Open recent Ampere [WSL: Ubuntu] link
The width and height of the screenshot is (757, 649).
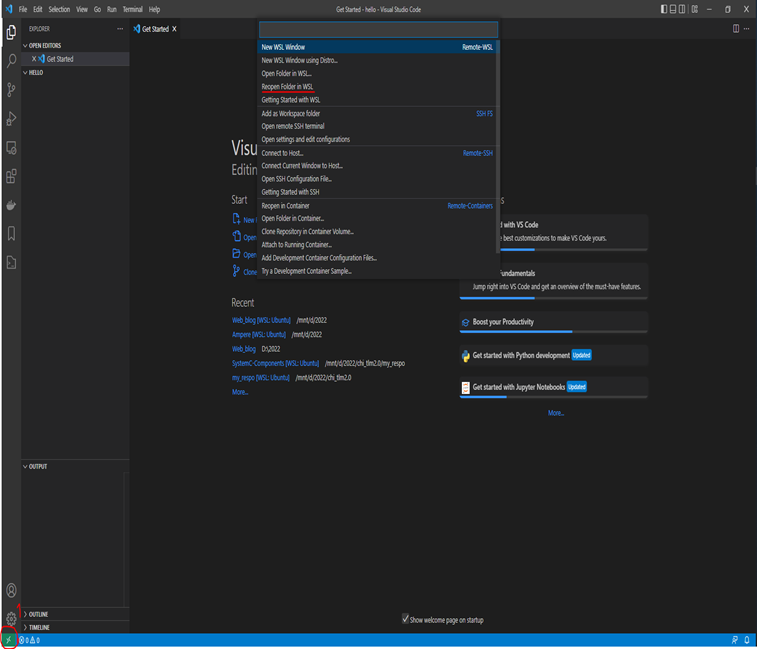[259, 334]
